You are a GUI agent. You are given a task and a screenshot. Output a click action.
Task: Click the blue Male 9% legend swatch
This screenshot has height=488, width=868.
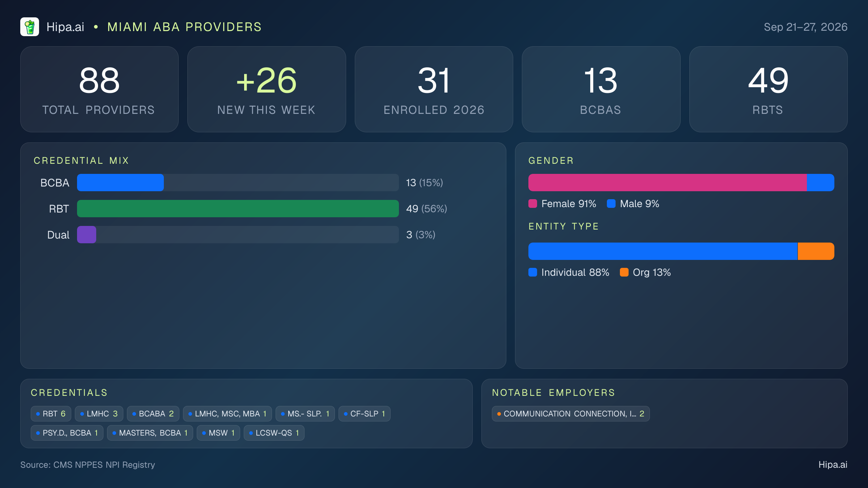(611, 204)
